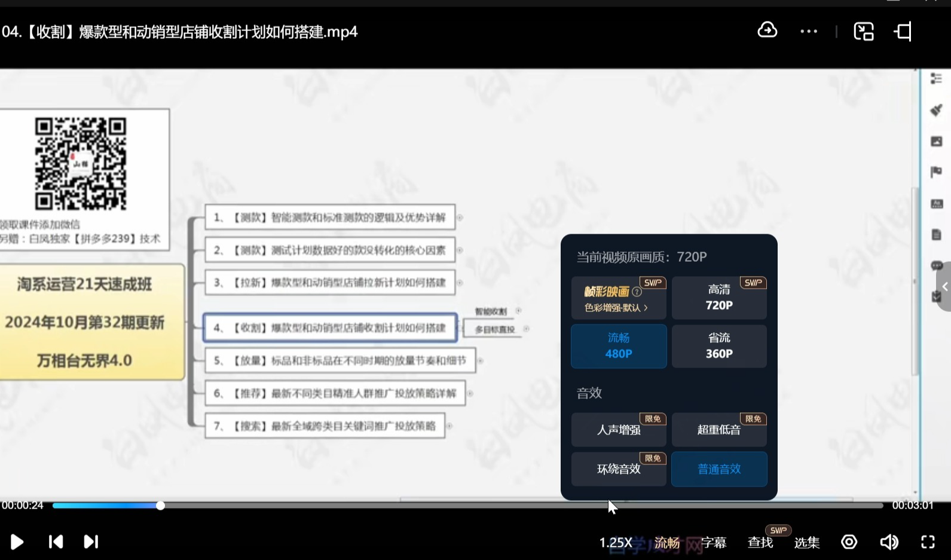Click mind-map node 3 【拉新】拉新计划如何搭建

[330, 282]
